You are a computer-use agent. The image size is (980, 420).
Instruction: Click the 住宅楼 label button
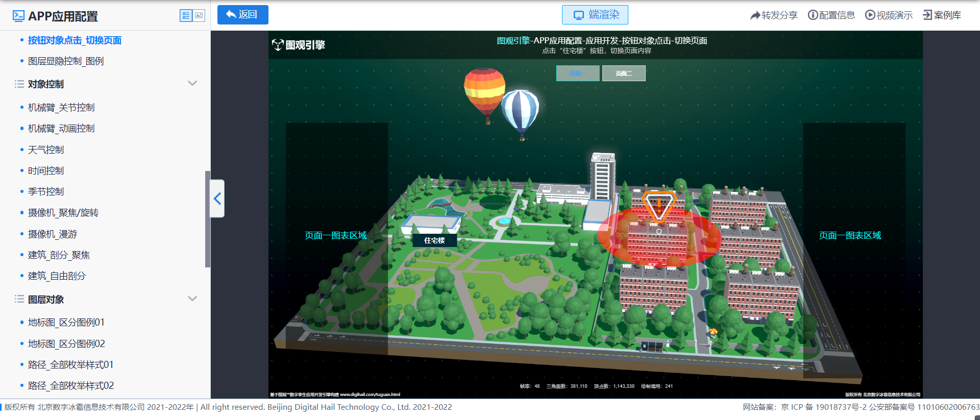click(434, 240)
